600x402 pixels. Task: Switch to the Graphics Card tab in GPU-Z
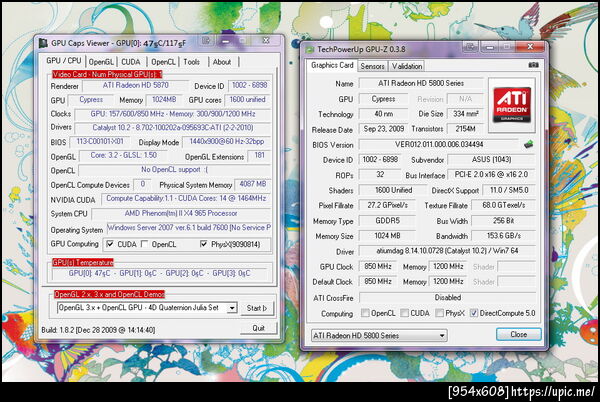(332, 65)
